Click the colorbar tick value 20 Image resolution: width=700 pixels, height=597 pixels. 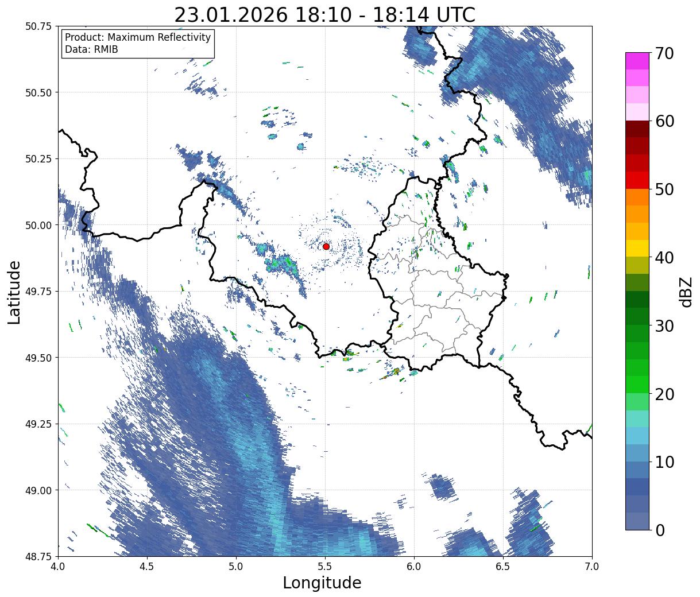click(x=664, y=394)
